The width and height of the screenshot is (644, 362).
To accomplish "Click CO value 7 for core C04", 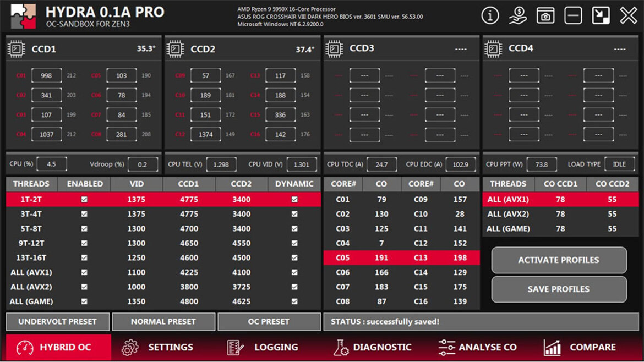I will pos(381,243).
